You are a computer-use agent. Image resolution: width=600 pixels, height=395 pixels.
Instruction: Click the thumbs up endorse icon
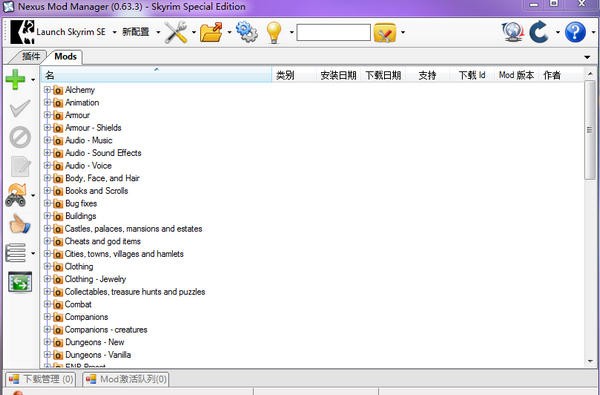click(x=20, y=224)
